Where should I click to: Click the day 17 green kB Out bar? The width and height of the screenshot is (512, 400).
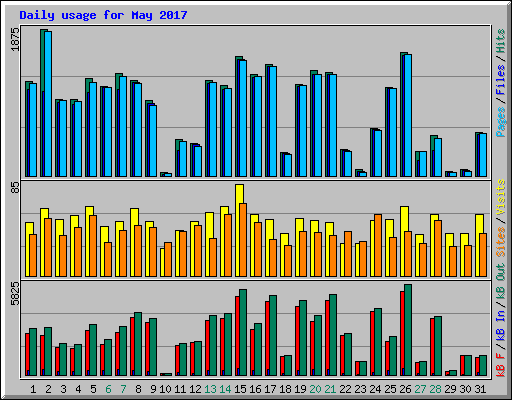273,335
